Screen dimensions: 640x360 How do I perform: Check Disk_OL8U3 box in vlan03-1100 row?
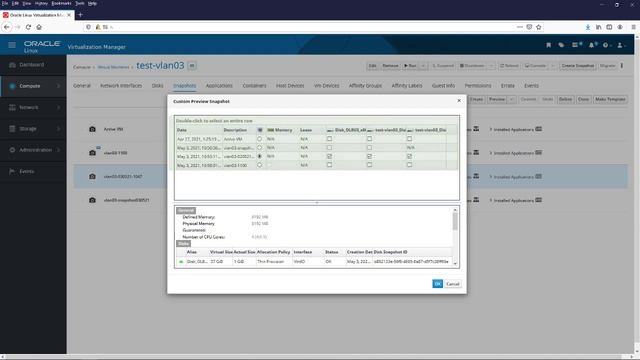[329, 165]
